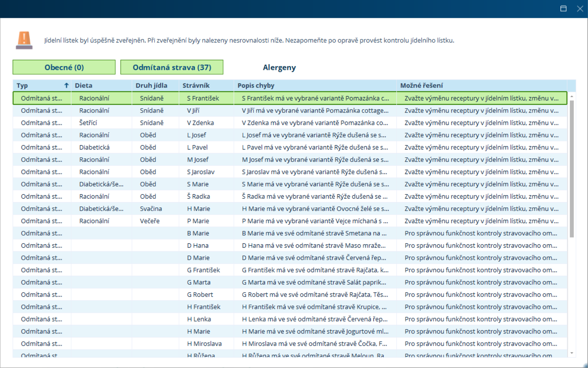
Task: Switch to the Odmítaná strava (37) tab
Action: click(x=172, y=67)
